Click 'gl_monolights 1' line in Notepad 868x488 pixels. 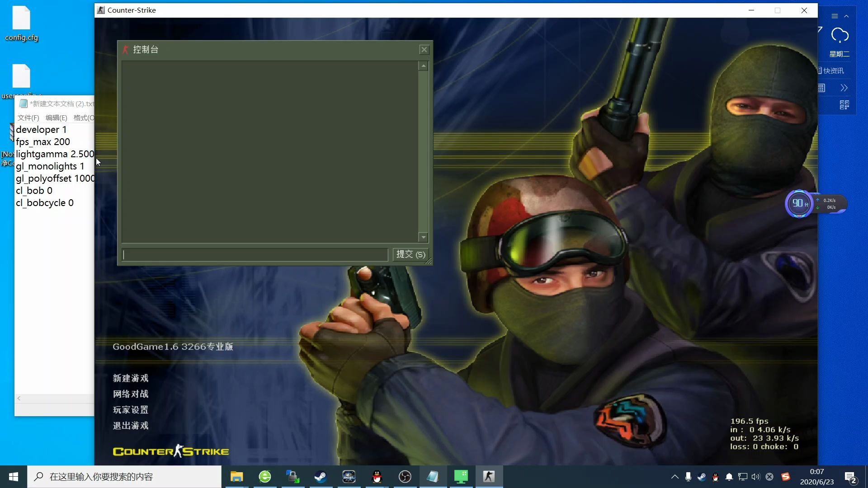tap(50, 166)
